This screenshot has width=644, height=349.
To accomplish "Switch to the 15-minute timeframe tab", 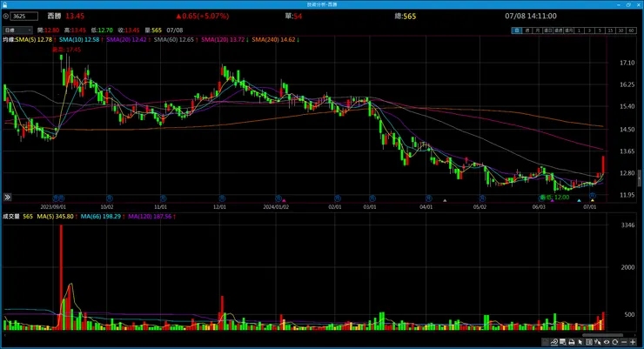I will coord(611,30).
